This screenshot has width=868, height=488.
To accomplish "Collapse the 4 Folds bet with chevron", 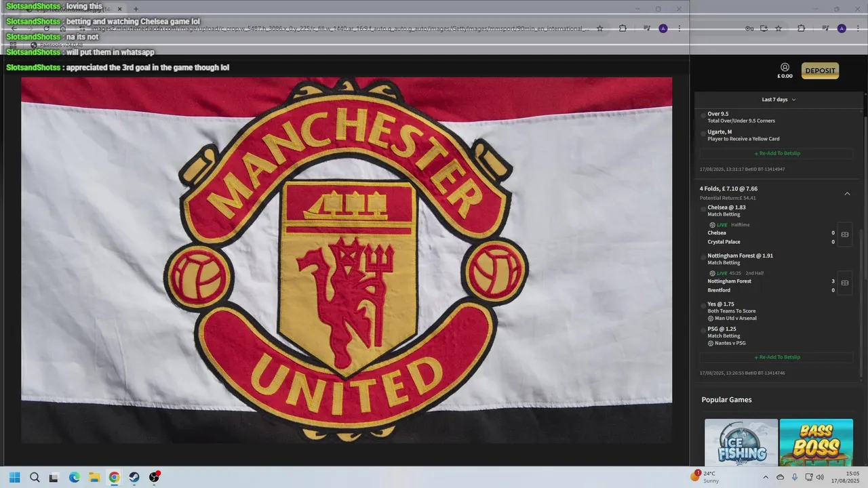I will (x=847, y=193).
